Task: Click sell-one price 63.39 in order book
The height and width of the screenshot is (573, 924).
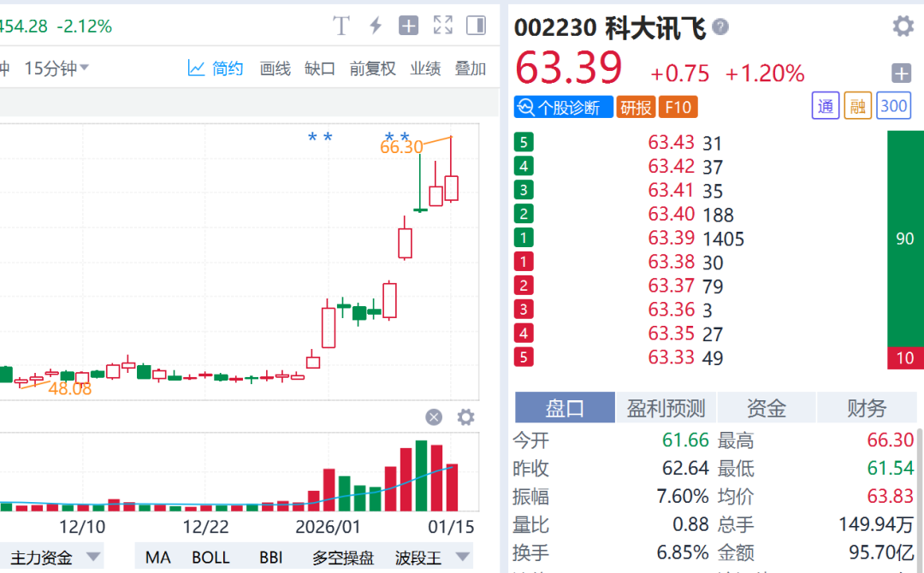Action: coord(672,238)
